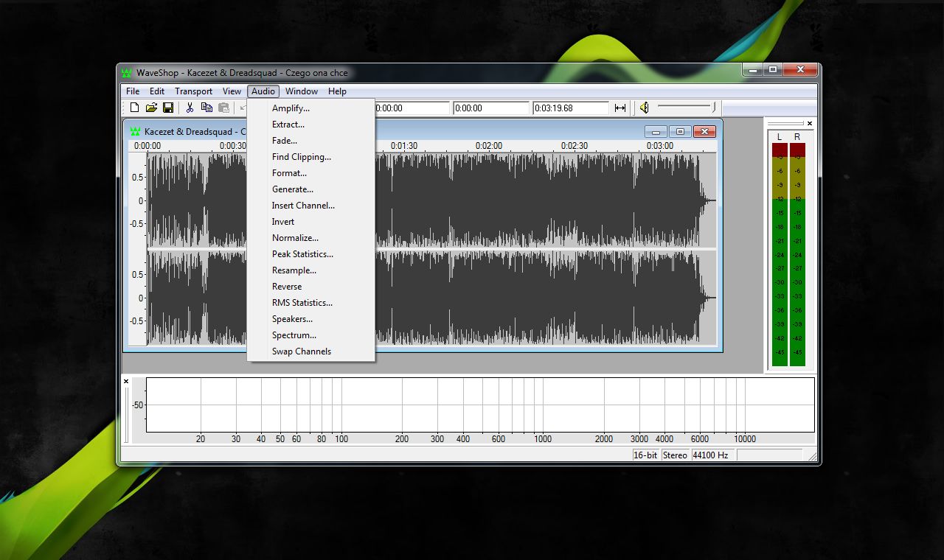Minimize the Kacezet document child window
Screen dimensions: 944x560
click(655, 131)
